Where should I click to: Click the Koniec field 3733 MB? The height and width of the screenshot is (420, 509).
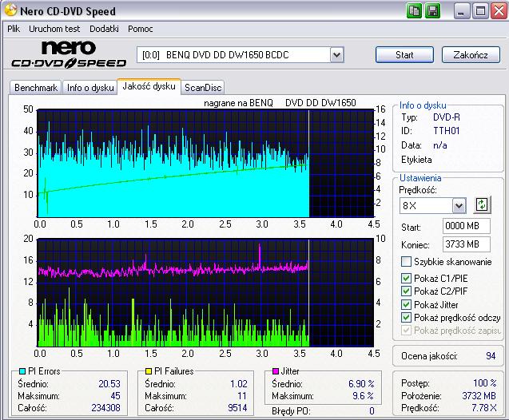pos(466,244)
